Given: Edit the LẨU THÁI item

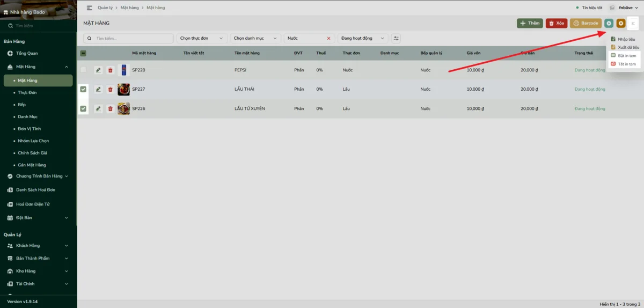Looking at the screenshot, I should 98,89.
